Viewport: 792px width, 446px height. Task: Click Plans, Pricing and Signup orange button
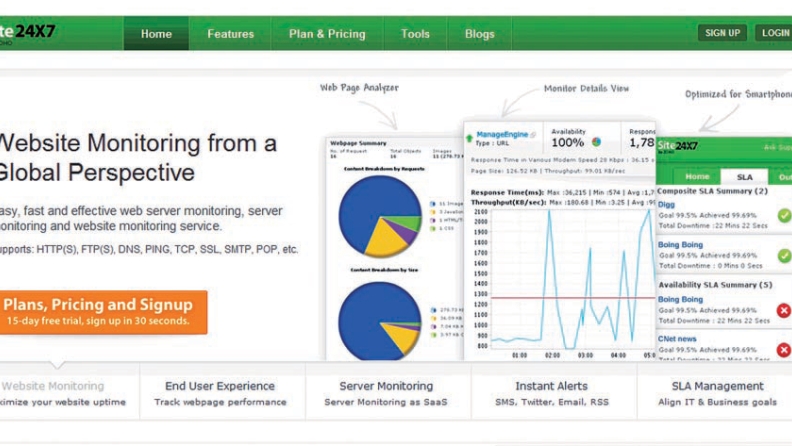[x=104, y=312]
